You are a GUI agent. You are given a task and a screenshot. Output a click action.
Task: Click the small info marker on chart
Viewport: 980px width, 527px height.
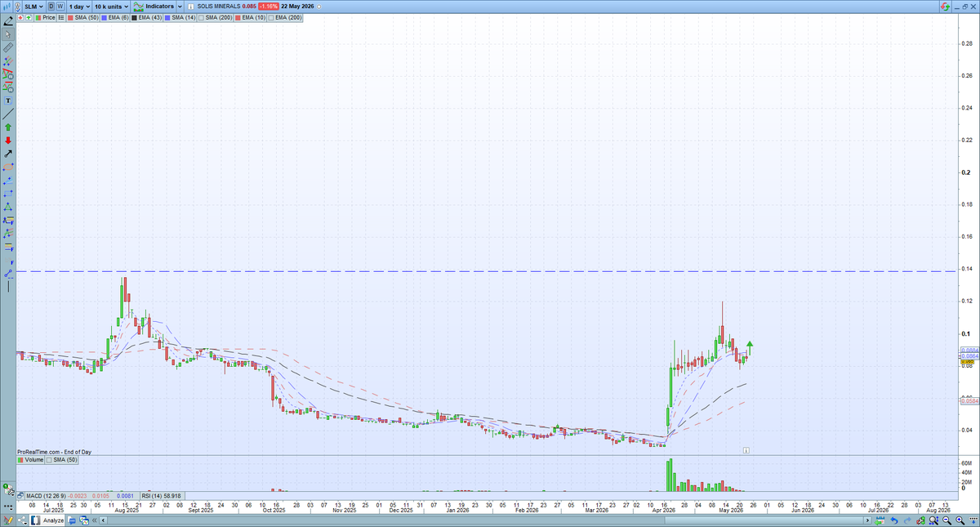pyautogui.click(x=746, y=450)
